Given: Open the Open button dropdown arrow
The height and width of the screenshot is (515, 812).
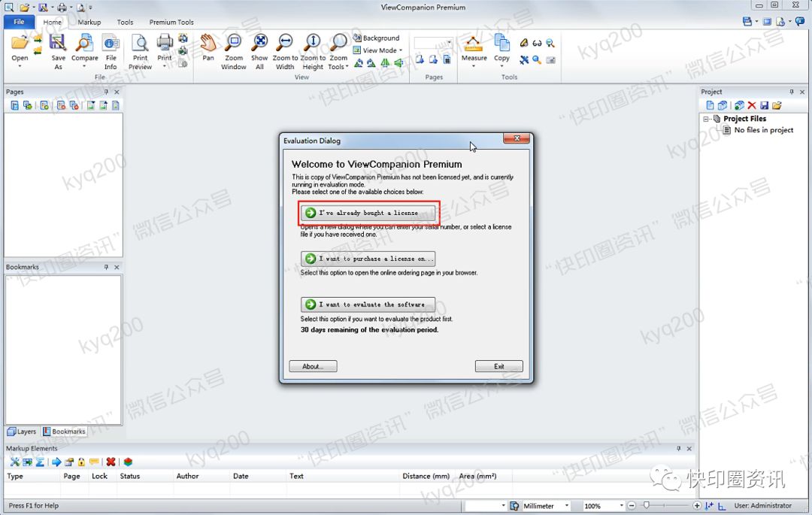Looking at the screenshot, I should pyautogui.click(x=20, y=66).
